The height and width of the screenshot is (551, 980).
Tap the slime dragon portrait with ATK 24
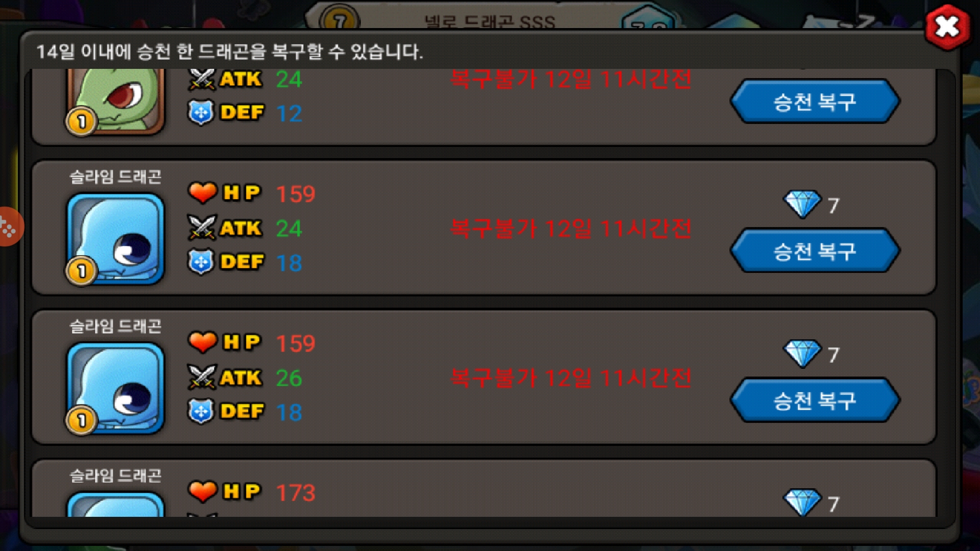click(116, 239)
